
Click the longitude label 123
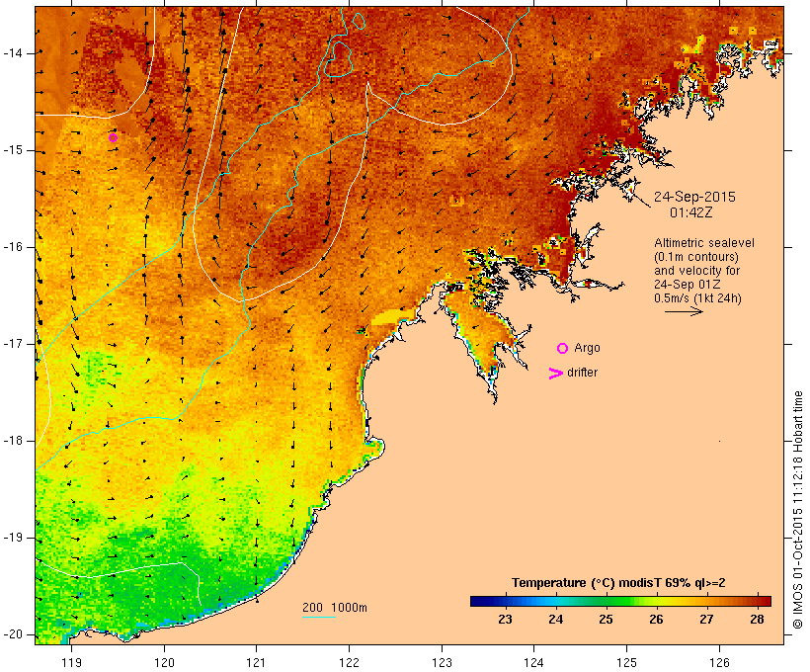click(x=442, y=662)
